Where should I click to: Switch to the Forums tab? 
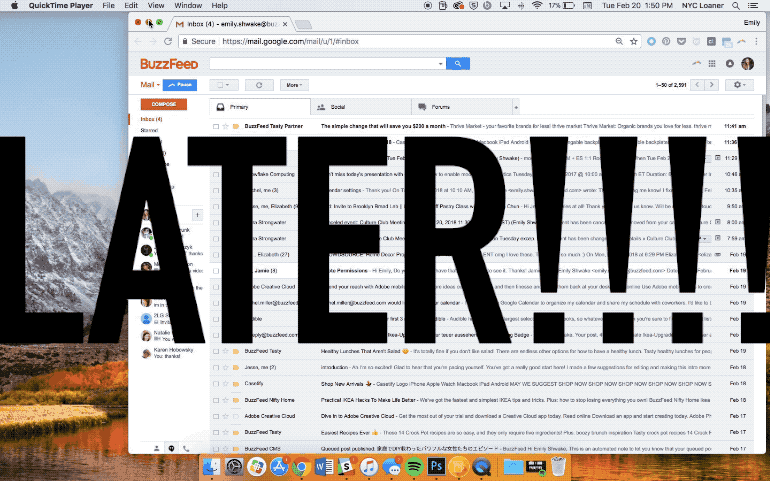click(x=462, y=107)
